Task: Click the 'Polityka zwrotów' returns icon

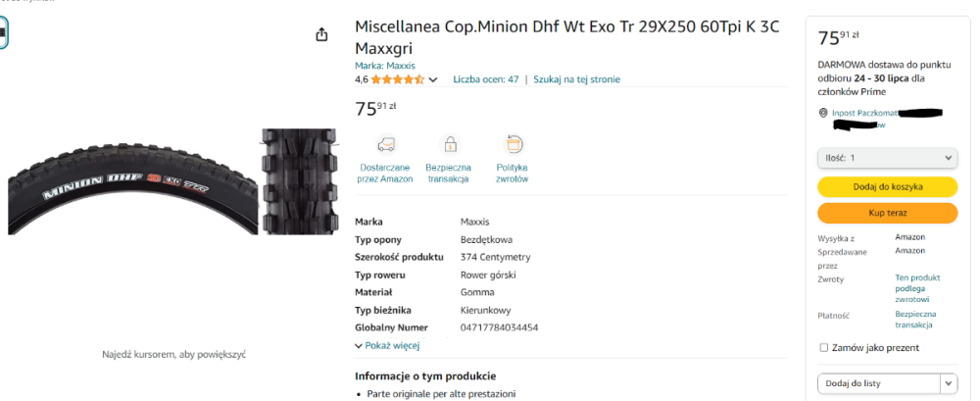Action: point(513,145)
